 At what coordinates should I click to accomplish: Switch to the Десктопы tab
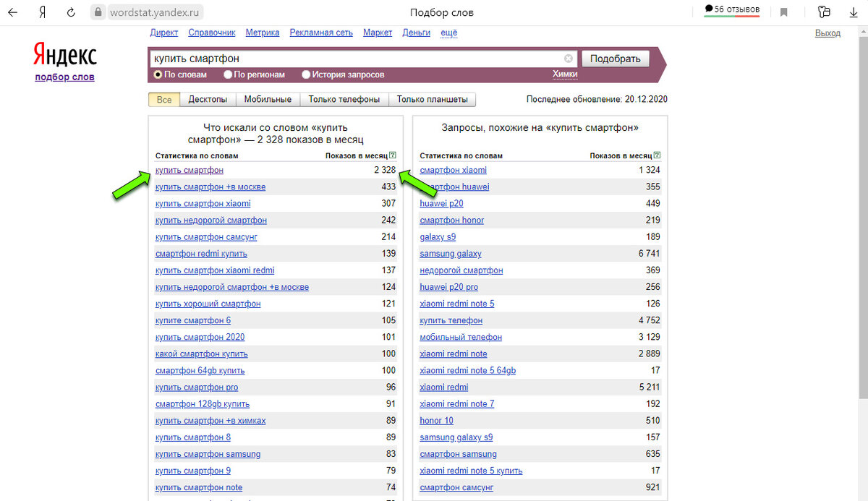[208, 100]
